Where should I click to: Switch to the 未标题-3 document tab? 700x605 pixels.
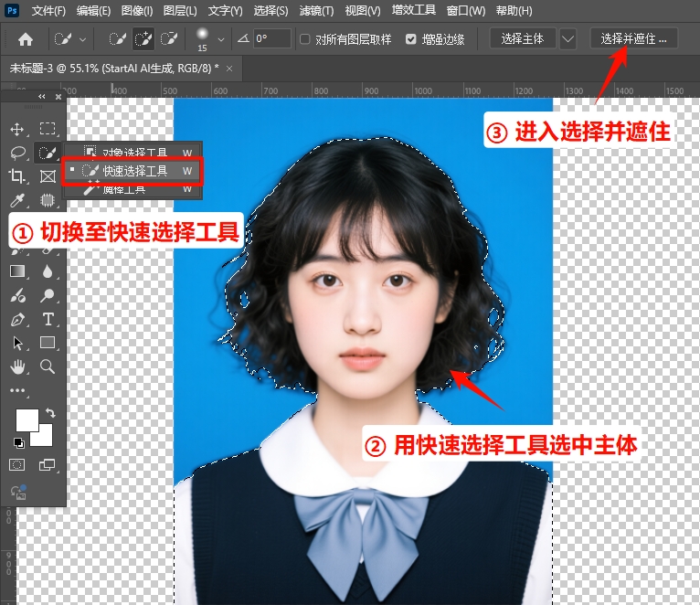(x=114, y=69)
